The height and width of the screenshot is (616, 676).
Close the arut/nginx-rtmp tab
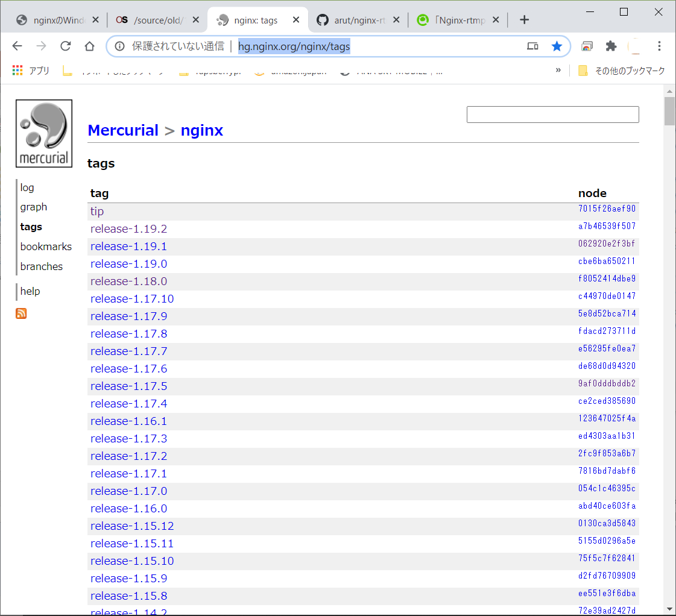point(396,20)
